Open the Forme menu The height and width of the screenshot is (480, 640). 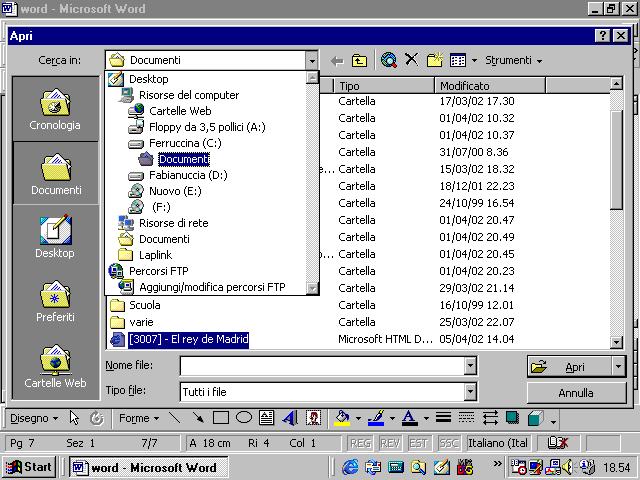tap(139, 418)
